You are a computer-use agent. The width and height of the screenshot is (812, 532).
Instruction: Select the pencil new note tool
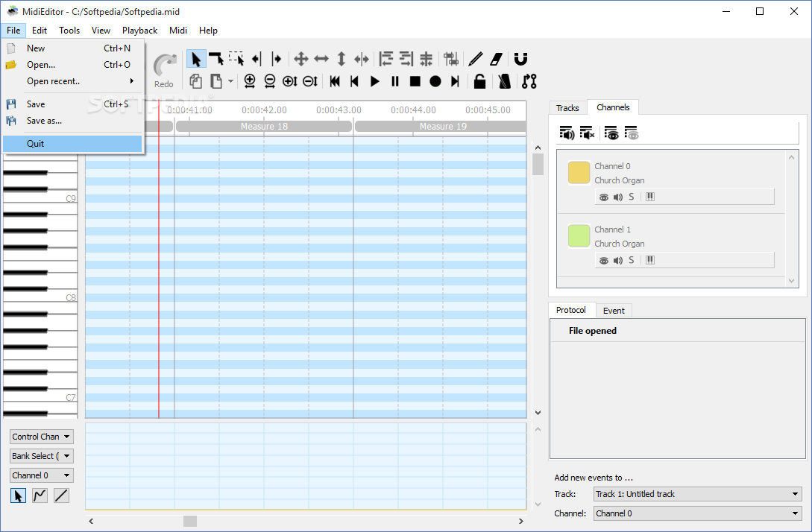coord(476,59)
